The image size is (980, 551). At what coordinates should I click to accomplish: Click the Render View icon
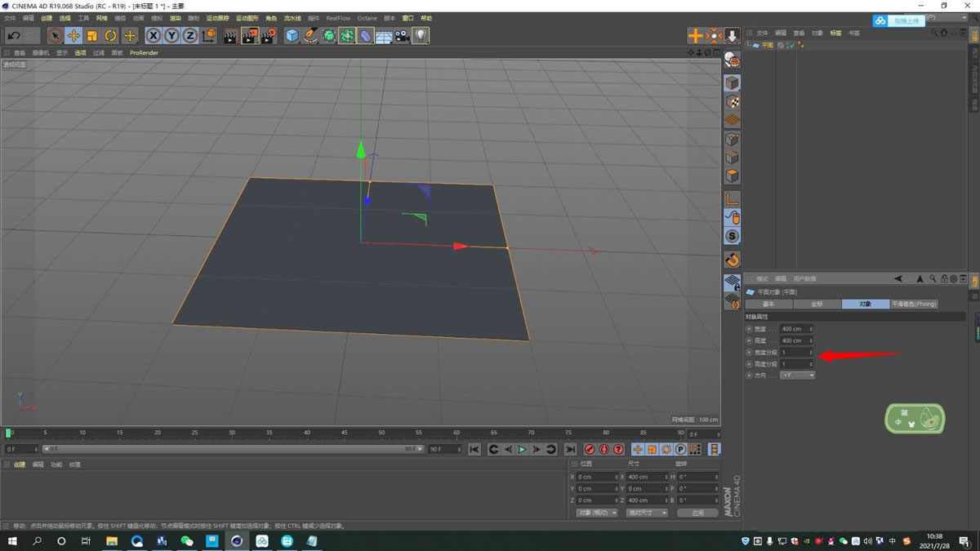click(231, 35)
